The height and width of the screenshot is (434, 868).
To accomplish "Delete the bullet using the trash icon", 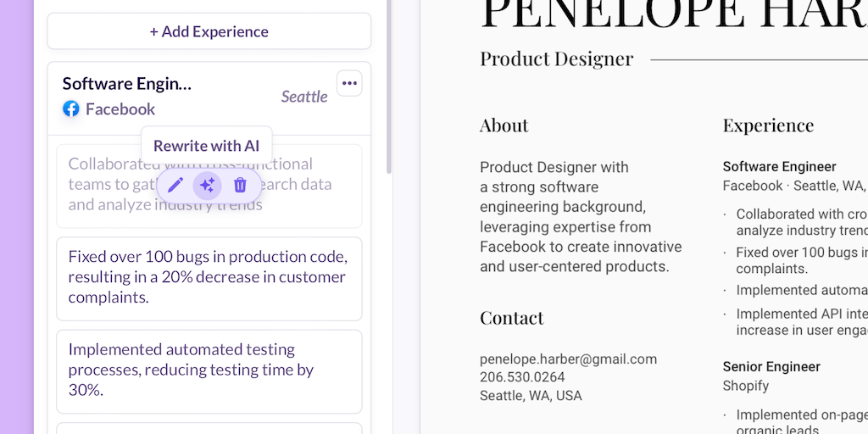I will pyautogui.click(x=240, y=185).
